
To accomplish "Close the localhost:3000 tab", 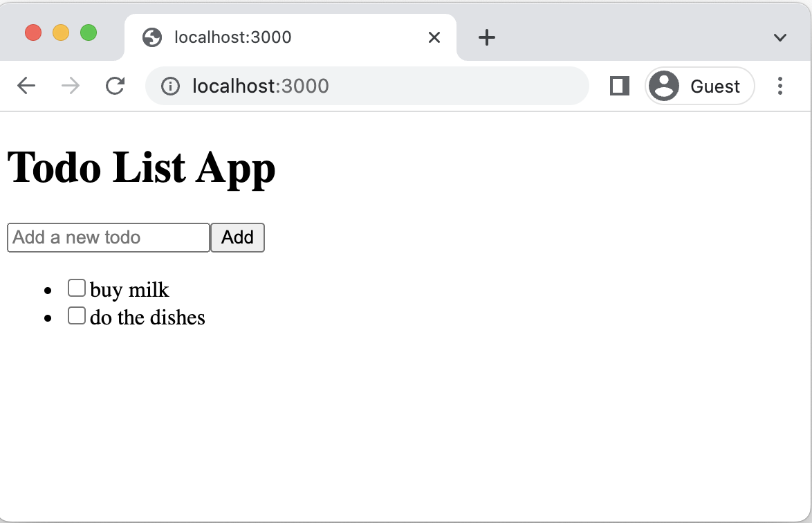I will 434,37.
